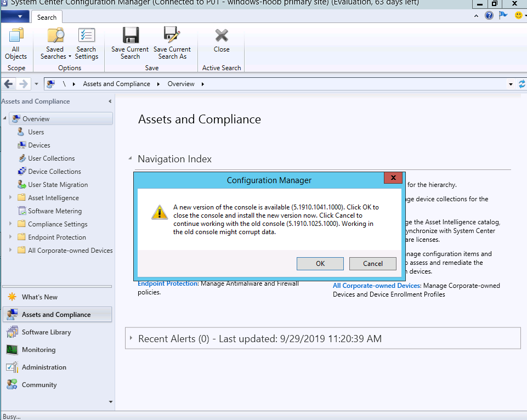527x420 pixels.
Task: Collapse the Assets and Compliance pane
Action: click(x=110, y=101)
